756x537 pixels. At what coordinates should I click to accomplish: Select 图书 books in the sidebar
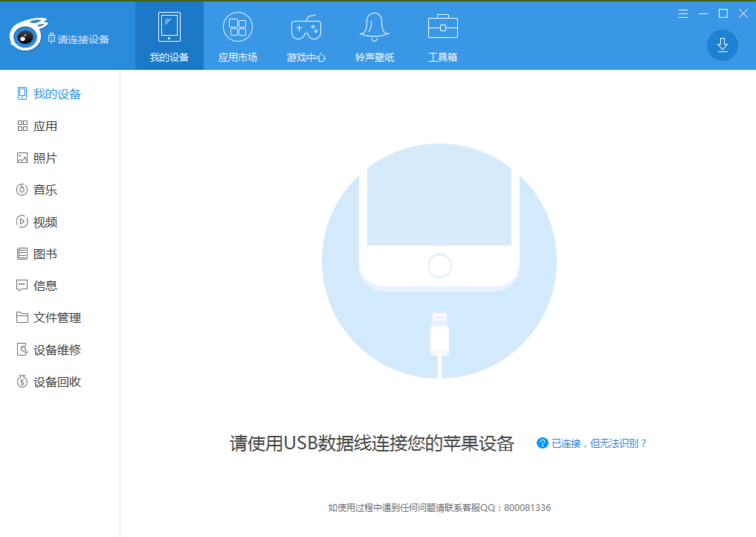pos(37,254)
